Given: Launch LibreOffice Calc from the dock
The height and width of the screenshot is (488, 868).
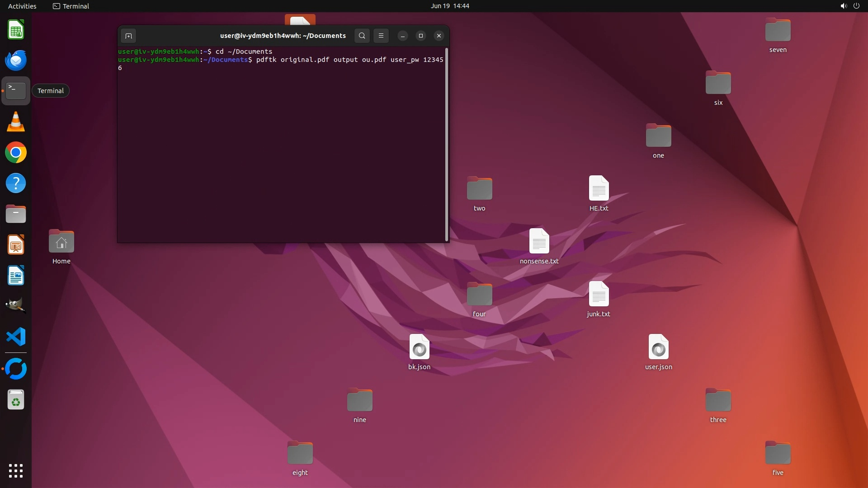Looking at the screenshot, I should (16, 30).
